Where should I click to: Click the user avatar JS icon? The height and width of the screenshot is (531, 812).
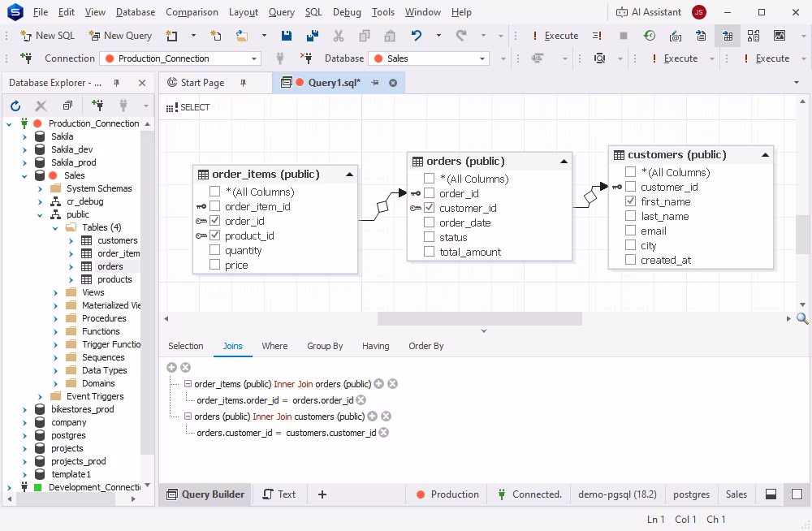coord(699,12)
